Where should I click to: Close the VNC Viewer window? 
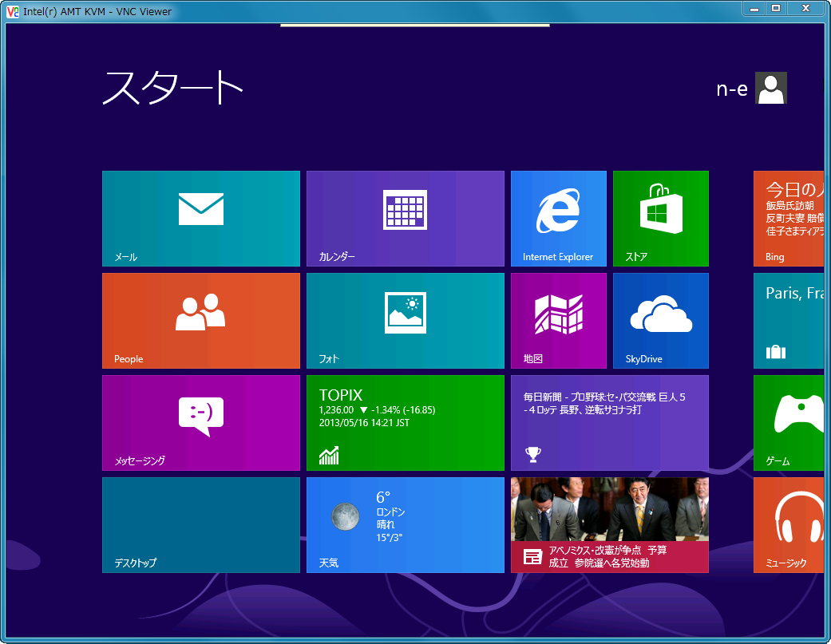point(805,8)
